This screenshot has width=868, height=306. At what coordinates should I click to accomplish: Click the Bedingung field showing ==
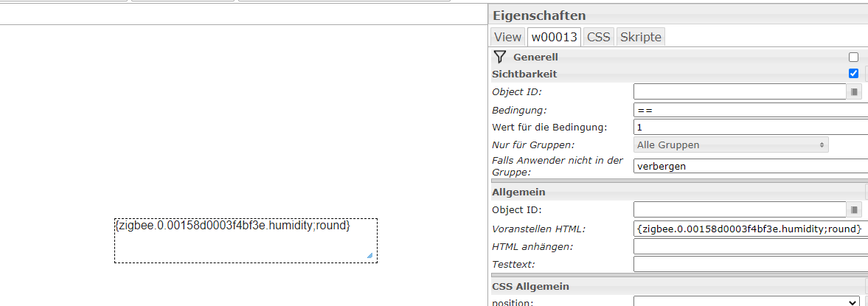pos(751,110)
